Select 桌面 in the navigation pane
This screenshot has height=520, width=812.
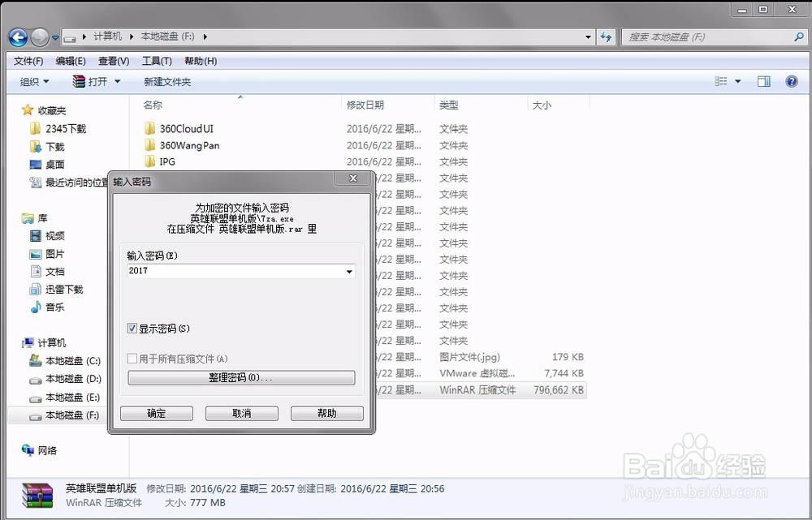pos(47,165)
